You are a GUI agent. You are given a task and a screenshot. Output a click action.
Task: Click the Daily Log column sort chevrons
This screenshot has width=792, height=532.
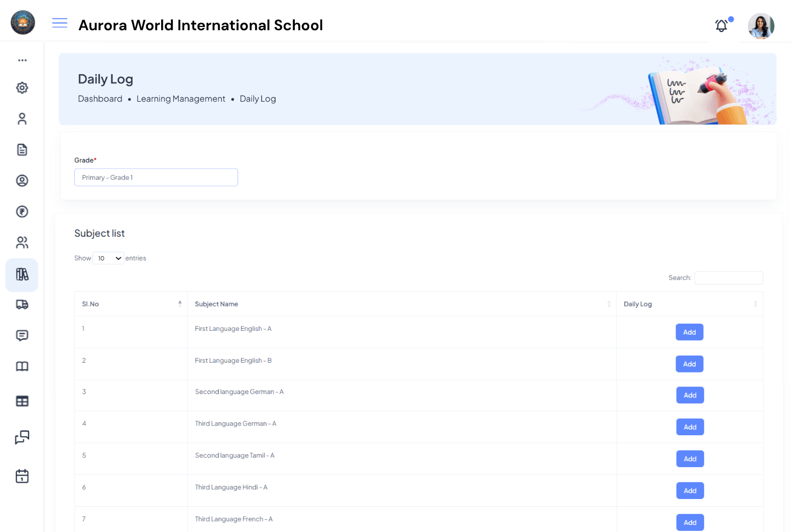756,303
